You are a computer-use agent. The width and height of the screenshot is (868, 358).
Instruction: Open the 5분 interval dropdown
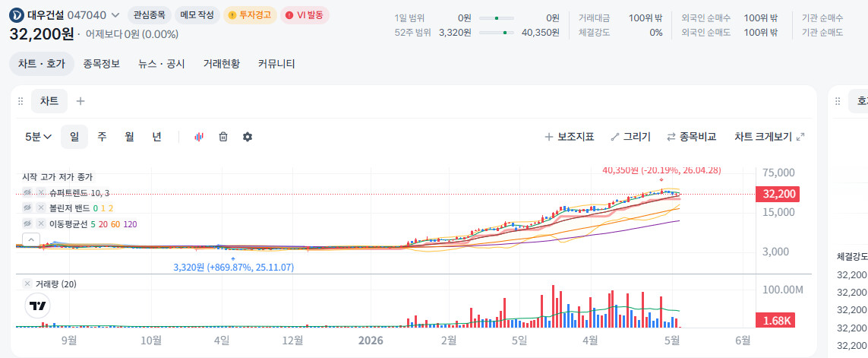pyautogui.click(x=39, y=137)
